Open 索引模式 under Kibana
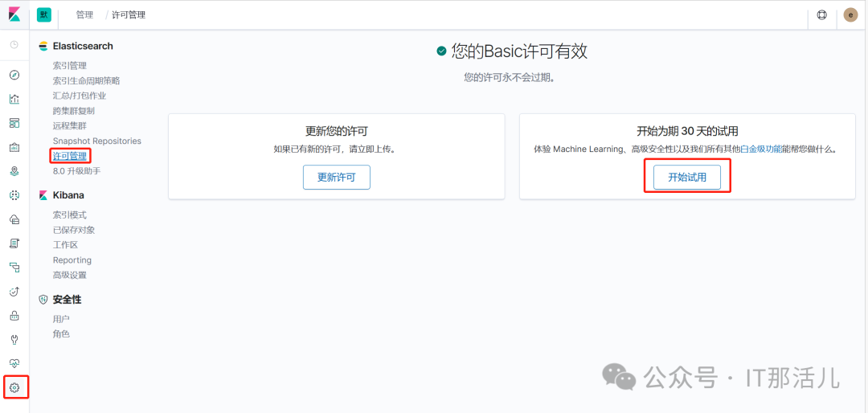Screen dimensions: 868x413 click(70, 215)
